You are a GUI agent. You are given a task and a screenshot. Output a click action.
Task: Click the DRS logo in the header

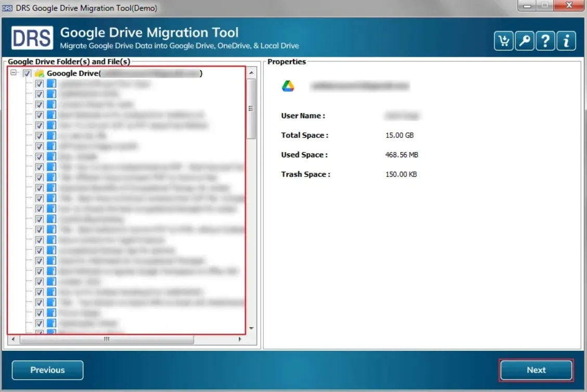[x=32, y=39]
